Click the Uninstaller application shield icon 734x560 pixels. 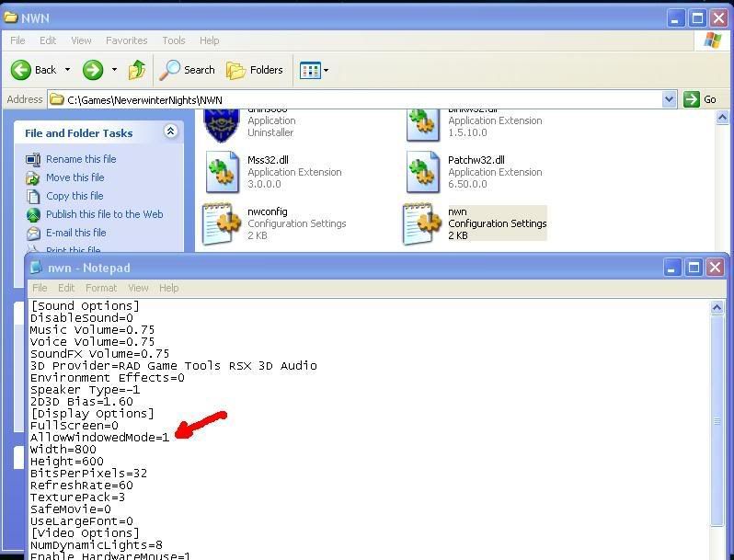pos(222,125)
